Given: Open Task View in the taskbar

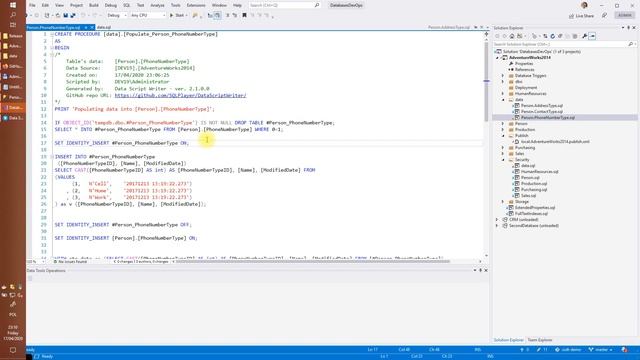Looking at the screenshot, I should pos(13,25).
